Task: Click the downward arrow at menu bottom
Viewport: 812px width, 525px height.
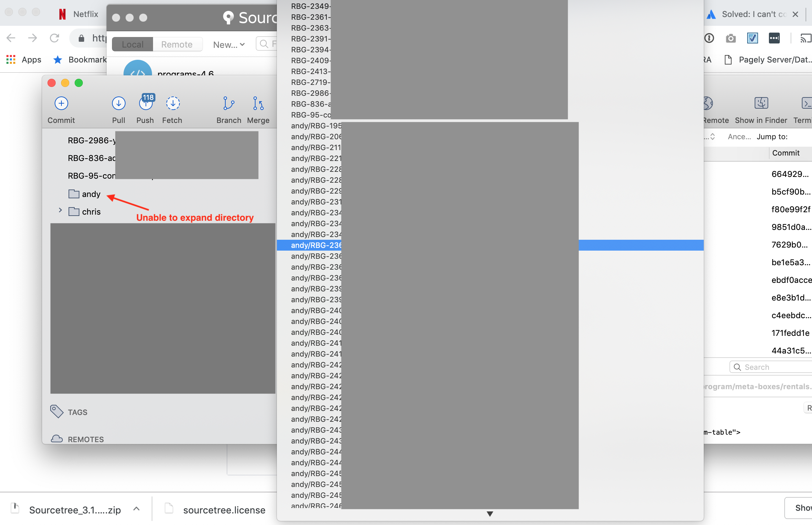Action: 490,514
